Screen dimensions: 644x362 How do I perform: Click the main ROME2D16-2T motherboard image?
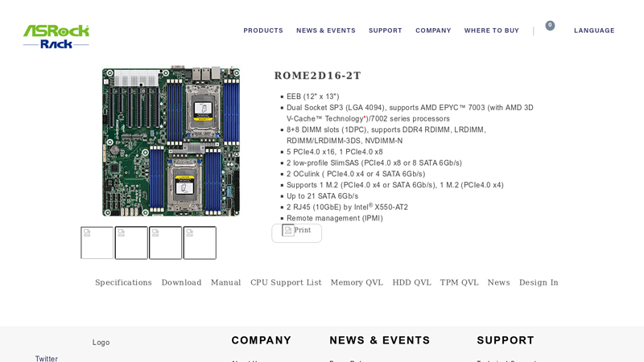171,141
